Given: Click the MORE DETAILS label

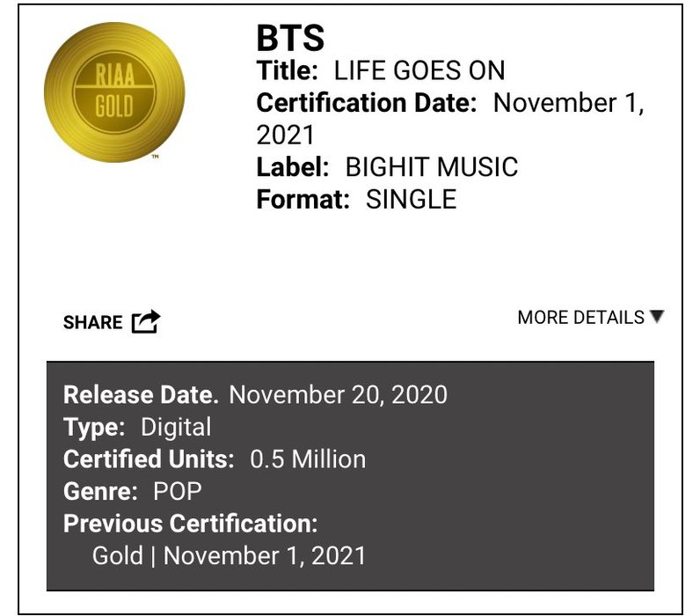Looking at the screenshot, I should pyautogui.click(x=580, y=318).
